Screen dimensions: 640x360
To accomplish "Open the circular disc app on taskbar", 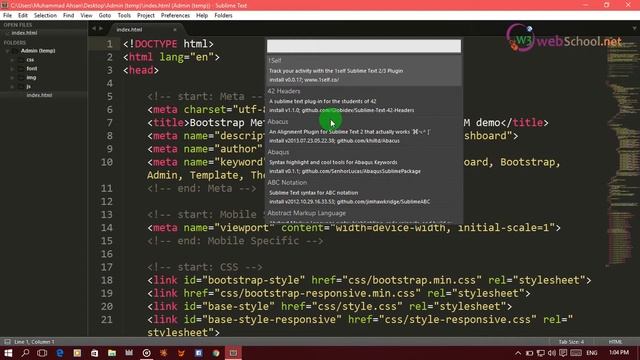I will tap(147, 353).
